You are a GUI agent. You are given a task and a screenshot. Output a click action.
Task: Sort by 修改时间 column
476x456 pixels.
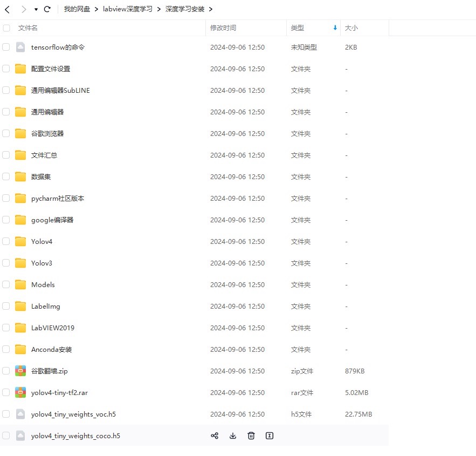[x=223, y=28]
